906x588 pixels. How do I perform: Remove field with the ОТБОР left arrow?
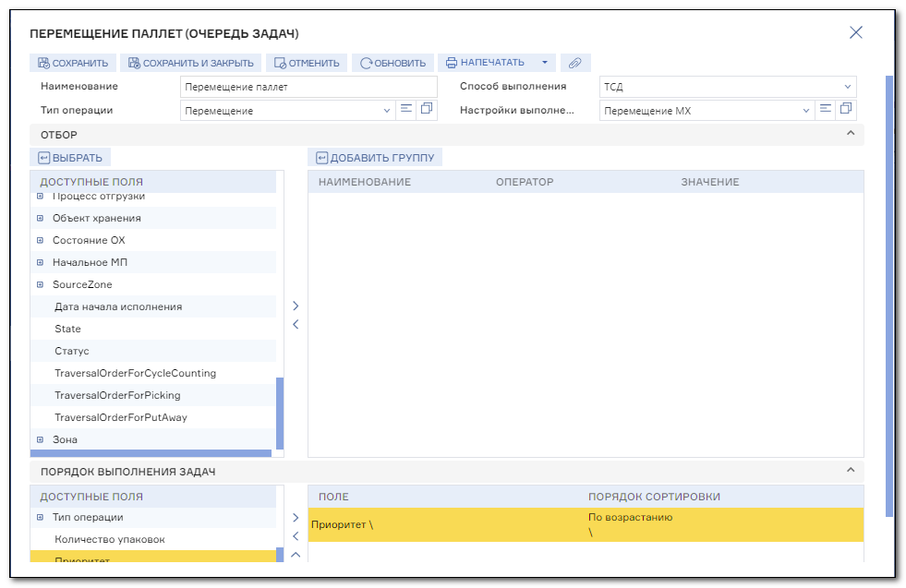296,325
